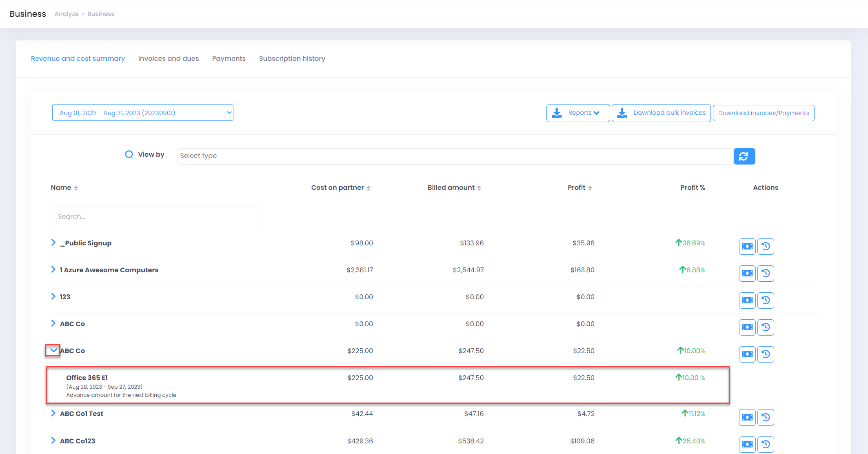The height and width of the screenshot is (454, 868).
Task: Open the Select type view-by dropdown
Action: pos(455,156)
